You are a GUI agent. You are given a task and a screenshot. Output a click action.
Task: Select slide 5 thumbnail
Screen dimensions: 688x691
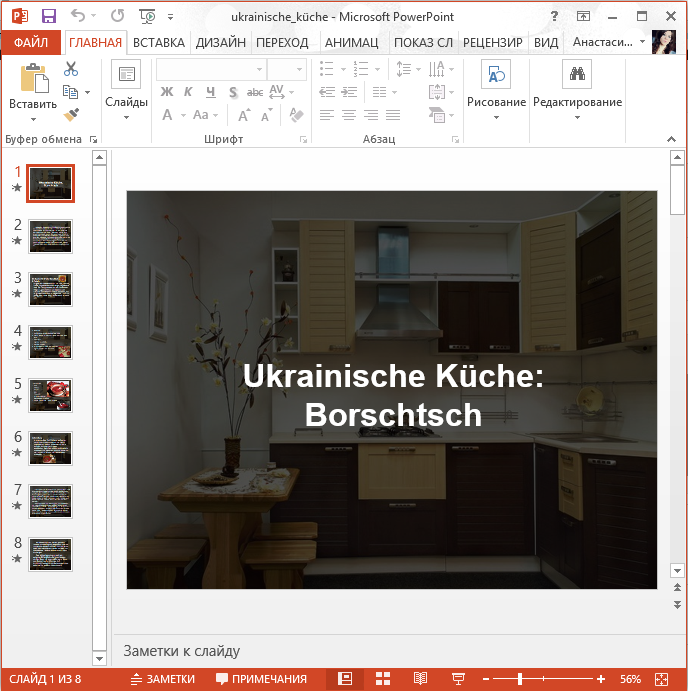coord(50,395)
